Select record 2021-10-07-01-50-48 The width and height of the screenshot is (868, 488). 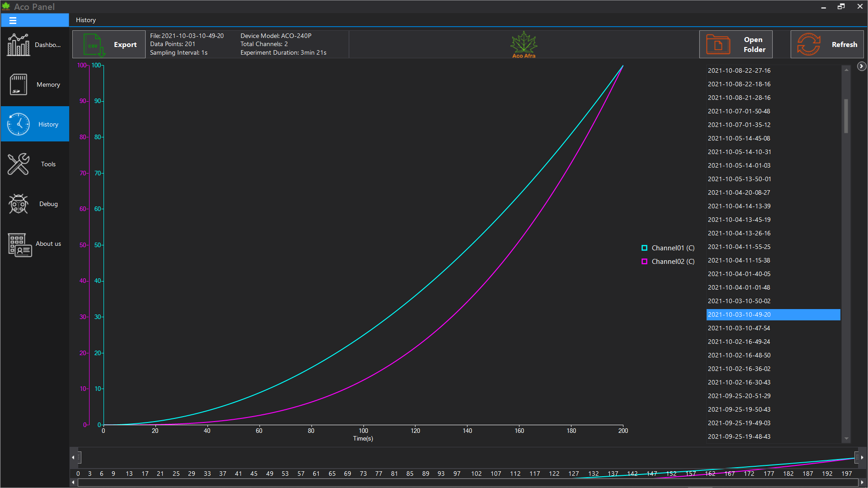tap(773, 111)
